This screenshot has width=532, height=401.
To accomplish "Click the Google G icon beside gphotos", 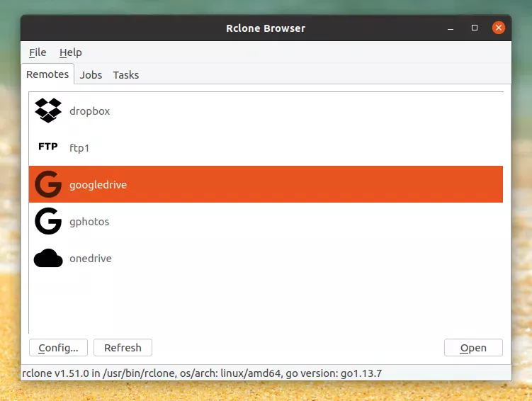I will pos(48,221).
